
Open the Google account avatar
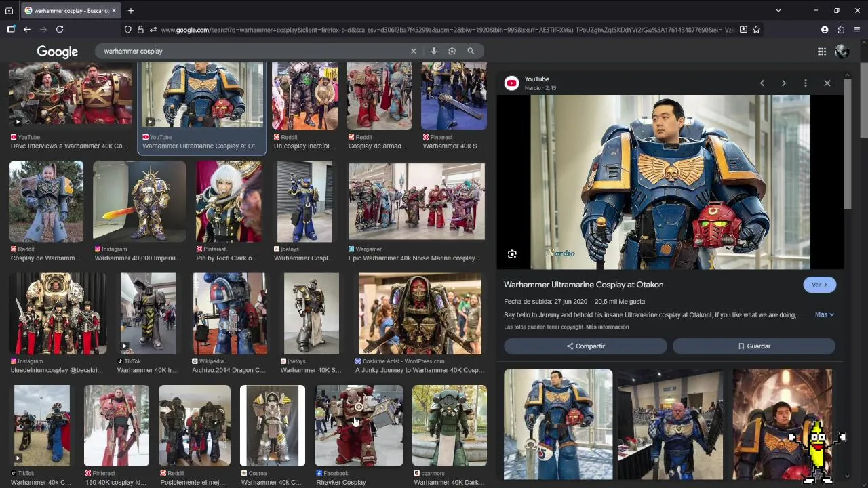coord(842,52)
